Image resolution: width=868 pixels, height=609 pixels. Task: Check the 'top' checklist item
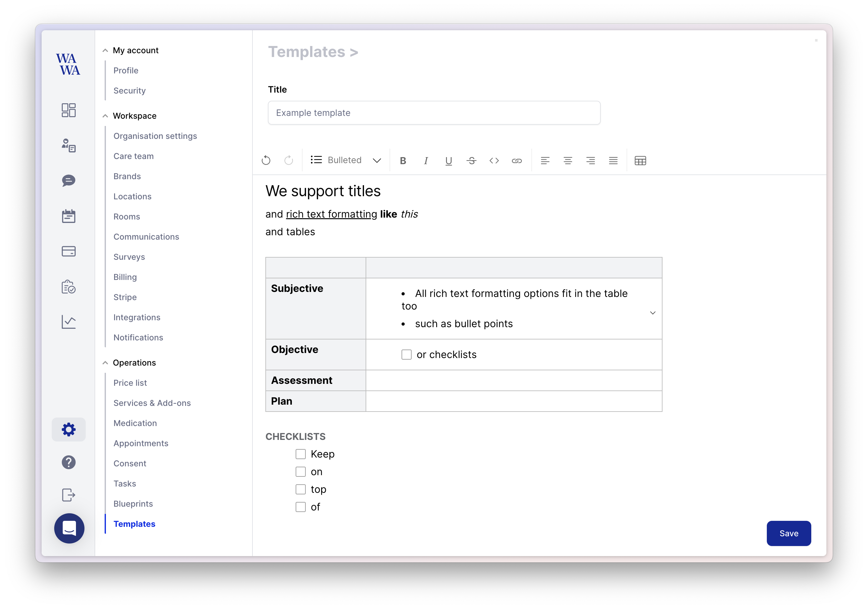[301, 489]
